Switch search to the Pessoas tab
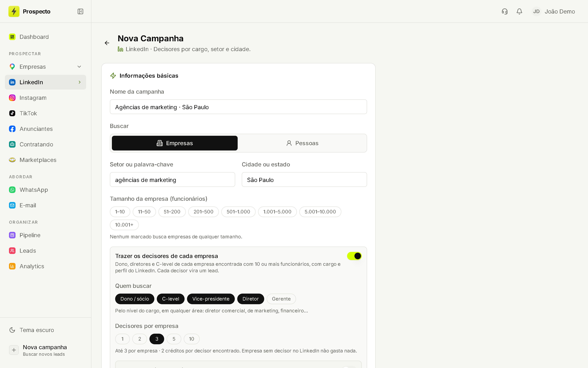The image size is (588, 368). click(x=302, y=143)
